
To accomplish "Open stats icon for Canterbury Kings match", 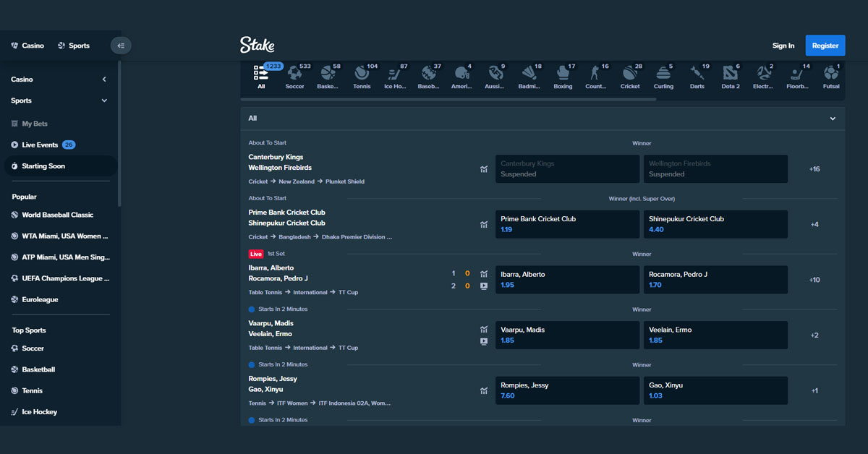I will click(x=483, y=169).
